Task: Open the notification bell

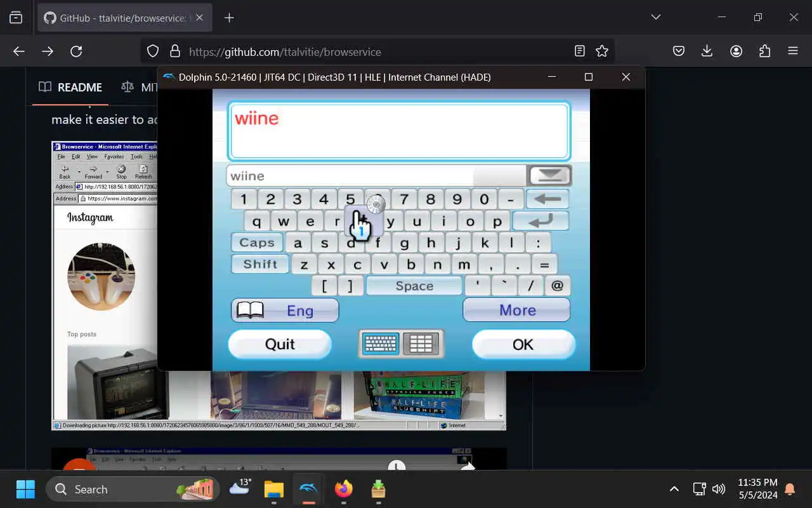Action: click(790, 489)
